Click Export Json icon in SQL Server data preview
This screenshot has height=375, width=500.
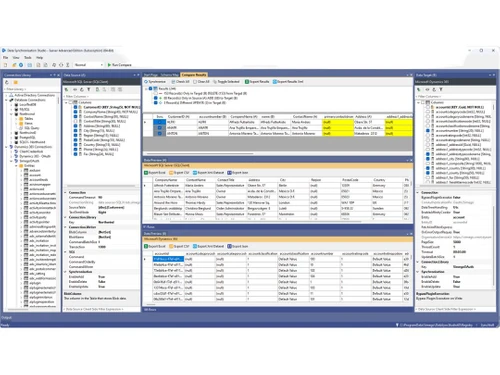point(229,173)
